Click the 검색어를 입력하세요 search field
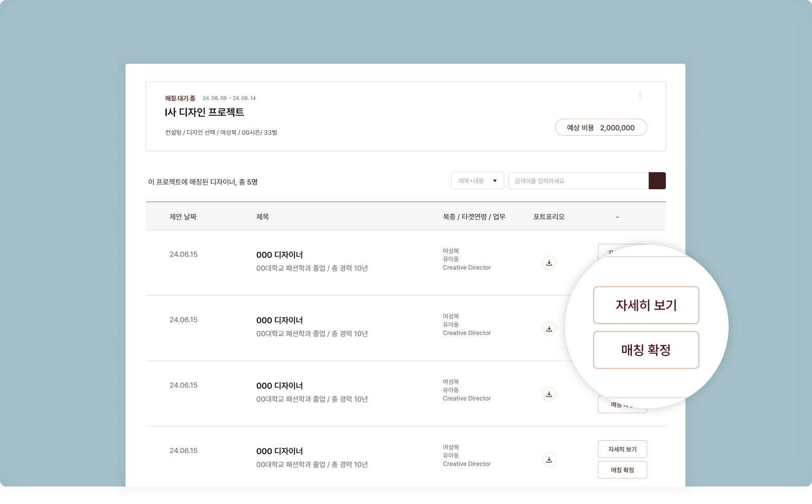Screen dimensions: 812x504 [x=578, y=181]
